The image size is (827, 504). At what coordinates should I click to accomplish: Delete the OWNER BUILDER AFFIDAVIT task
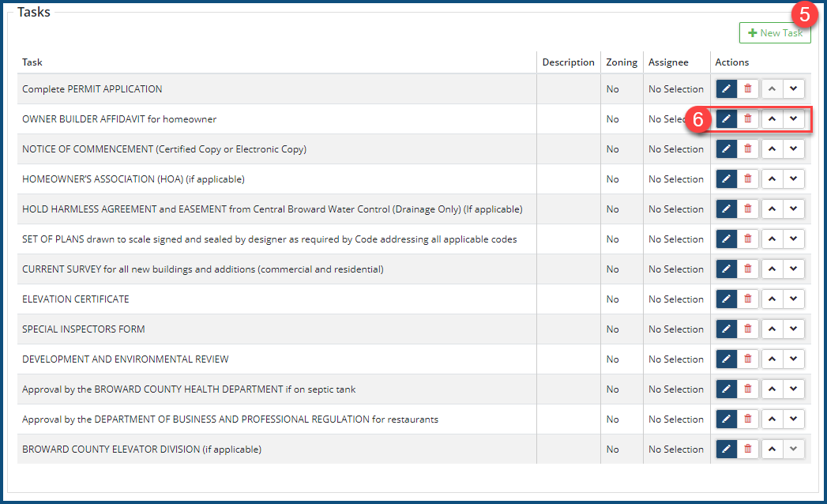[748, 118]
